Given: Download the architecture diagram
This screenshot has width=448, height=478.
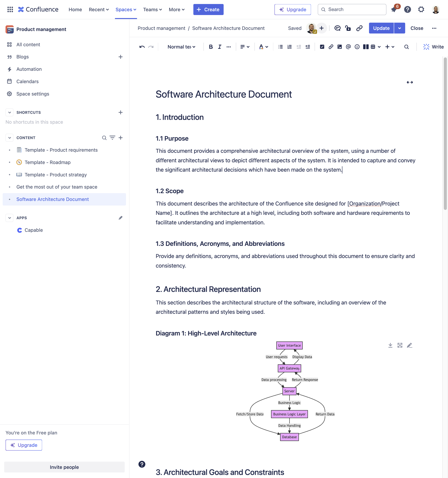Looking at the screenshot, I should pos(390,345).
